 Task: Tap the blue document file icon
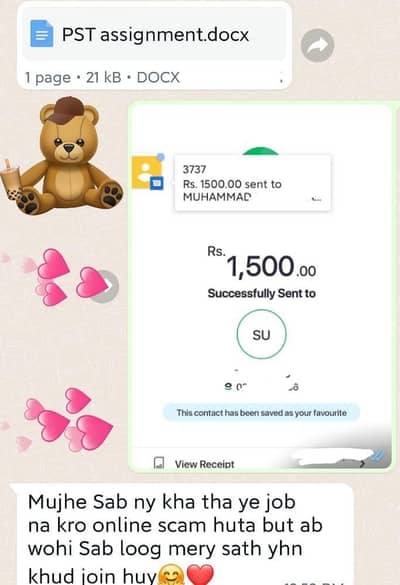pos(41,34)
